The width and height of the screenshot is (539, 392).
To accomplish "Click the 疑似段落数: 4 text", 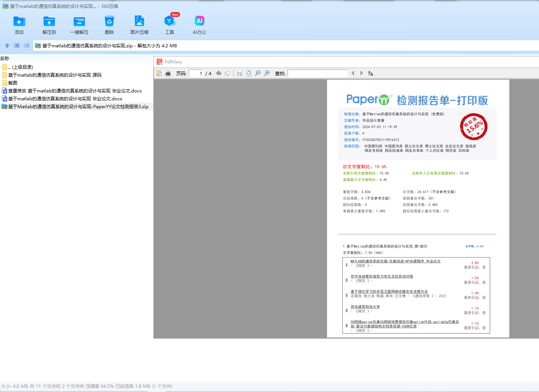I will (x=354, y=205).
